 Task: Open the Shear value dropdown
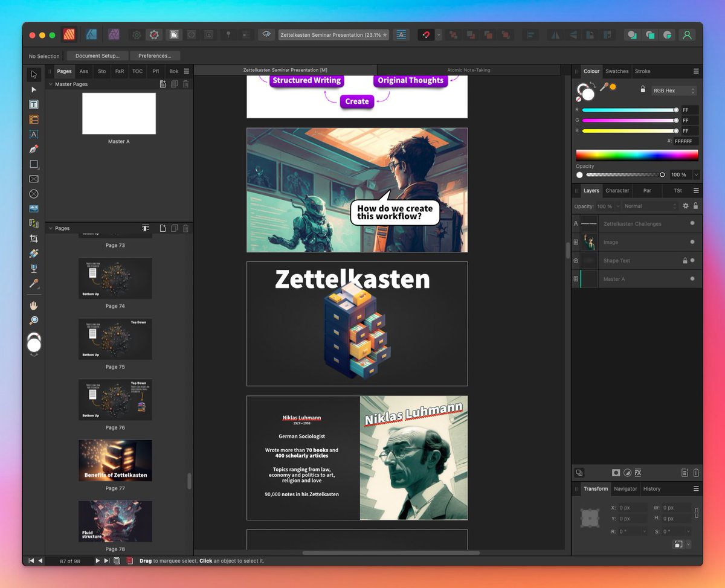[x=688, y=531]
